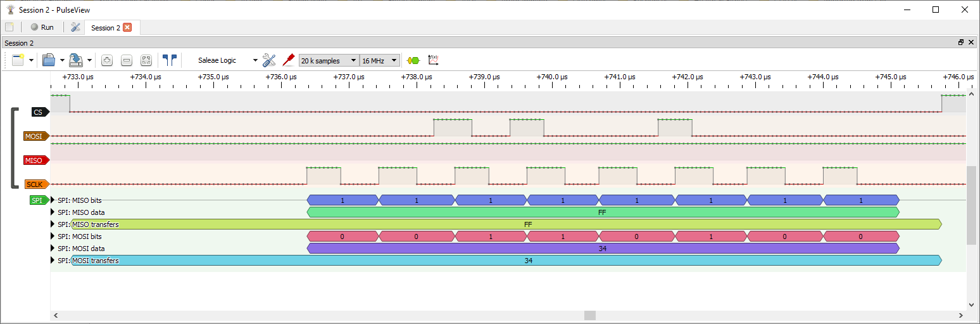Save the session with the disk icon

pyautogui.click(x=76, y=60)
